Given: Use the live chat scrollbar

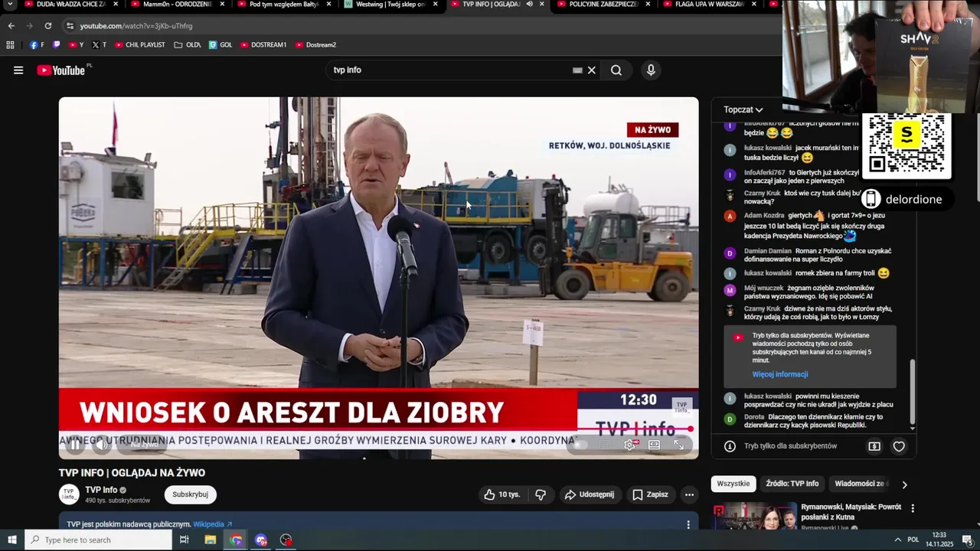Looking at the screenshot, I should click(x=911, y=391).
